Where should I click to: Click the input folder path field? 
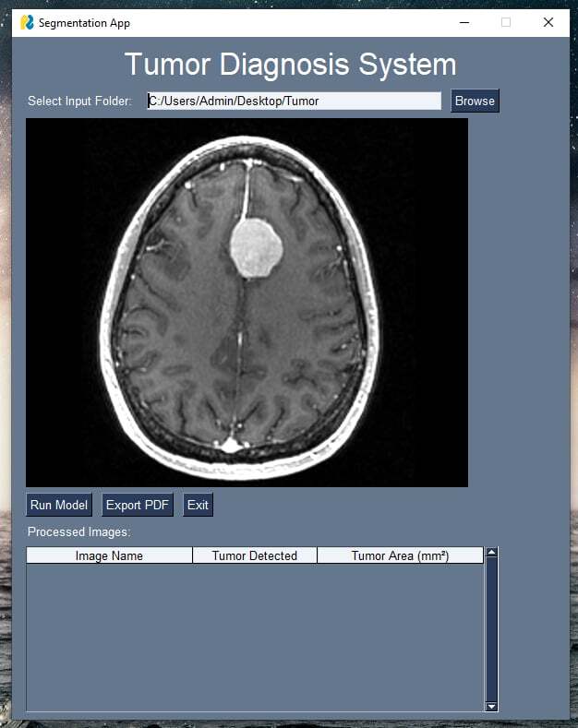pos(295,101)
